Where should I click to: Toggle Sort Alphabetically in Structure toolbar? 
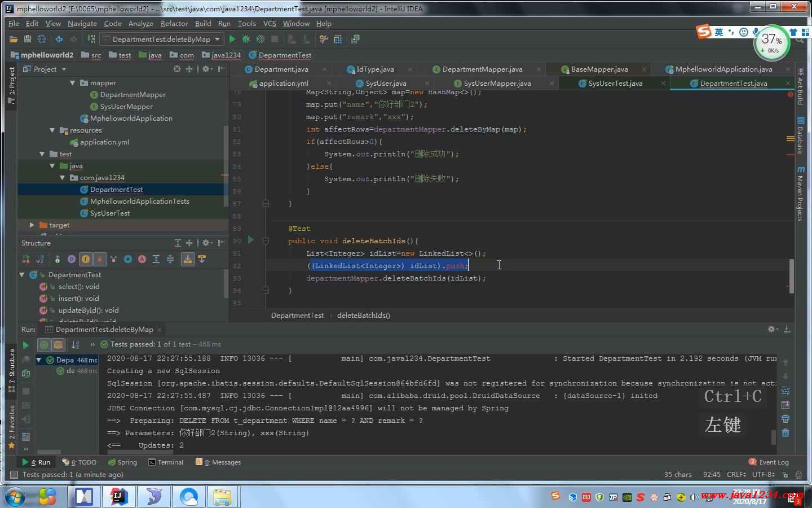40,259
